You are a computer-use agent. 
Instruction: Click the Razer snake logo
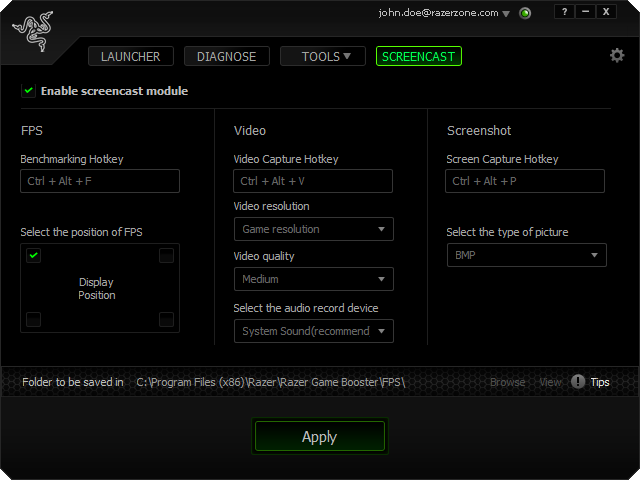pyautogui.click(x=33, y=31)
